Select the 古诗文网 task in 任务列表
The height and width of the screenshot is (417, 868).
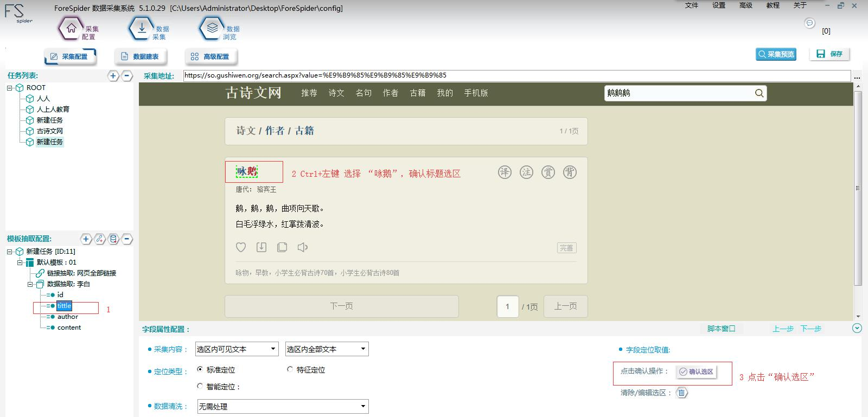pyautogui.click(x=50, y=131)
